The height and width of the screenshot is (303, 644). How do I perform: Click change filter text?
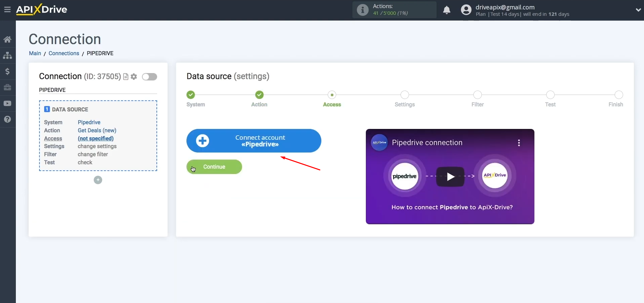(93, 154)
